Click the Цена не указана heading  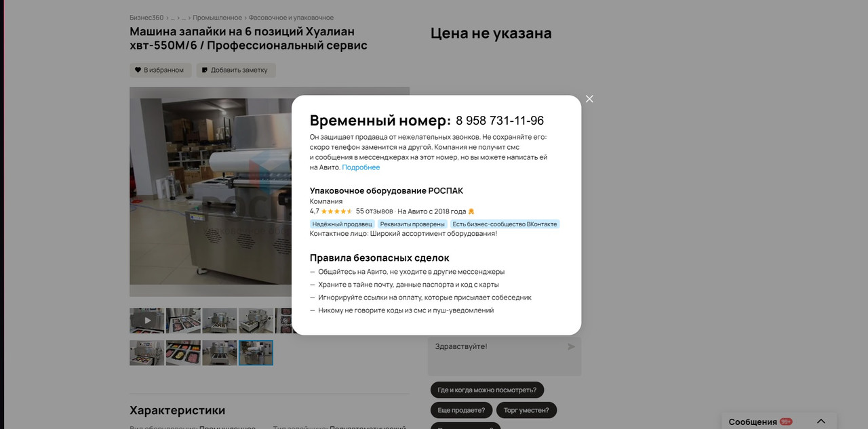[491, 33]
